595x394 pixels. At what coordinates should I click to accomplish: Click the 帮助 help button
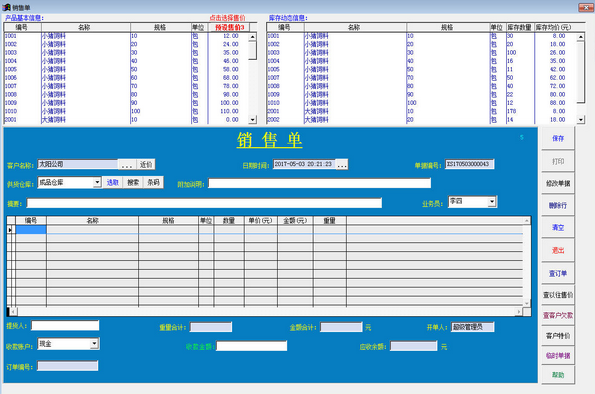click(557, 375)
